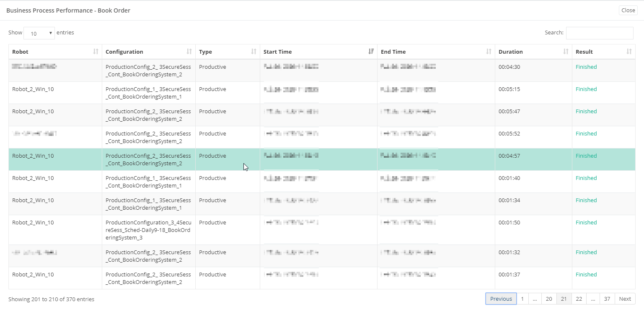
Task: Sort by the Configuration column sort icon
Action: point(189,52)
